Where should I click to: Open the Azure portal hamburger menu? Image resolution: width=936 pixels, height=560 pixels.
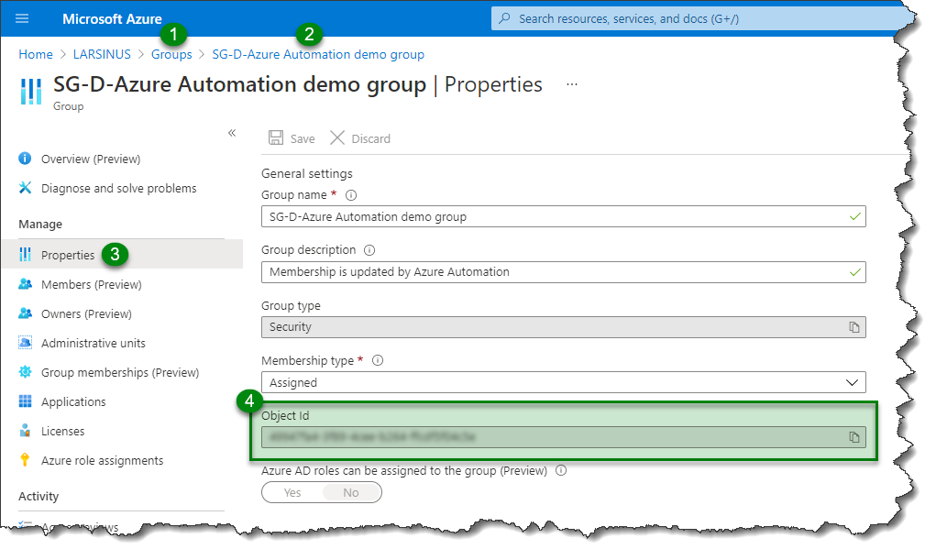pyautogui.click(x=22, y=18)
